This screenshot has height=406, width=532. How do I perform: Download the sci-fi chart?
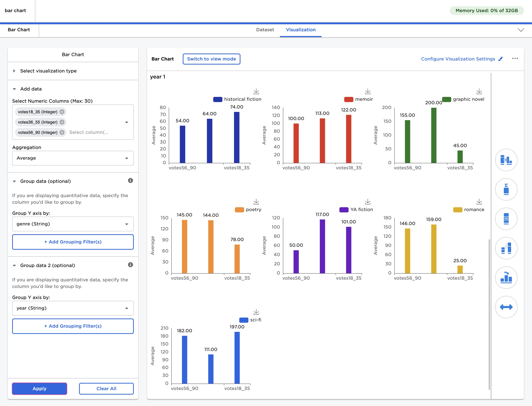click(256, 312)
